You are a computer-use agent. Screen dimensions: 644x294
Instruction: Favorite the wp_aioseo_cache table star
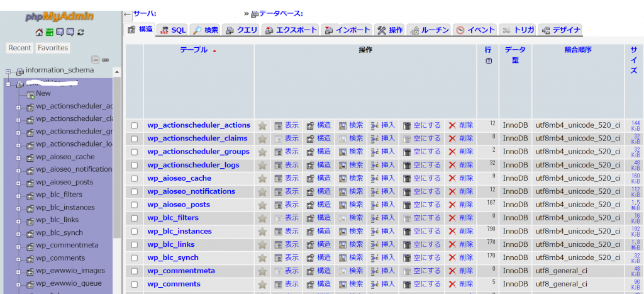point(262,178)
